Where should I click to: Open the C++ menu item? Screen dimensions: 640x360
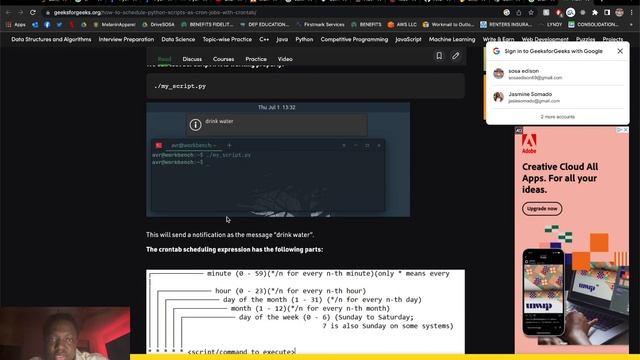pos(264,40)
